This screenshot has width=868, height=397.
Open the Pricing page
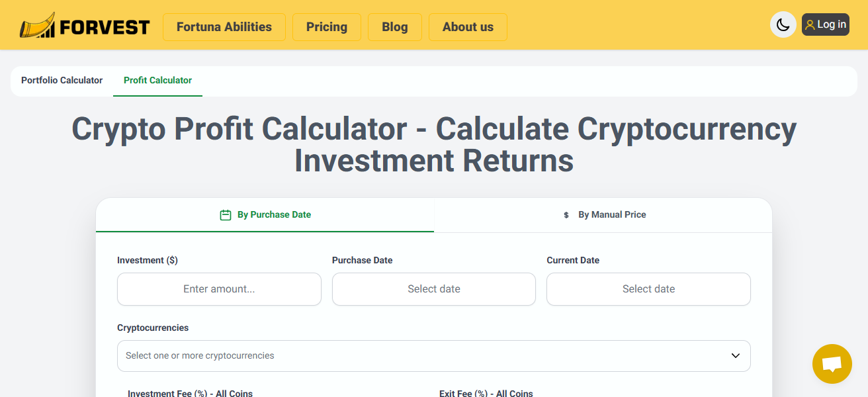326,27
